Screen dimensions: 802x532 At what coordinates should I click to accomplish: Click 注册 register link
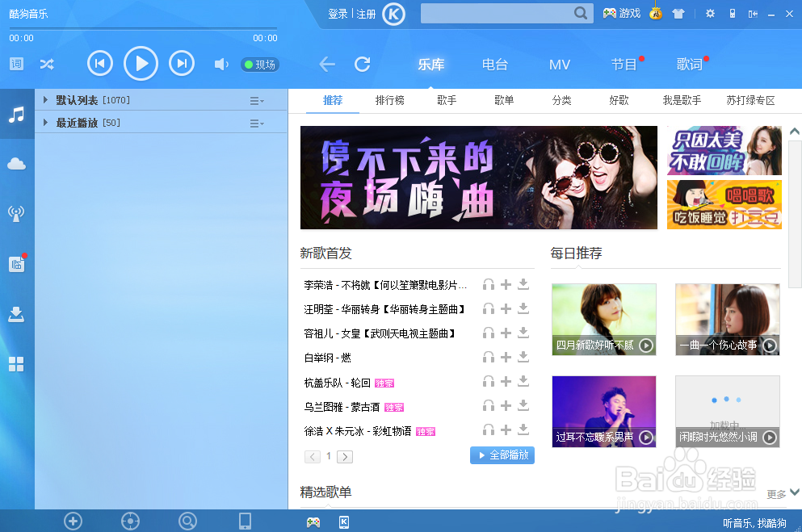click(x=366, y=14)
